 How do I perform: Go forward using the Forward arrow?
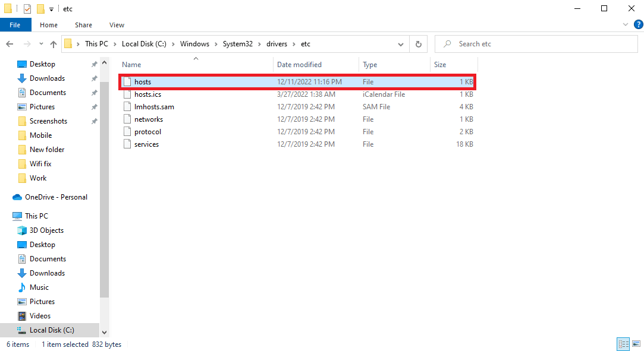pos(27,44)
